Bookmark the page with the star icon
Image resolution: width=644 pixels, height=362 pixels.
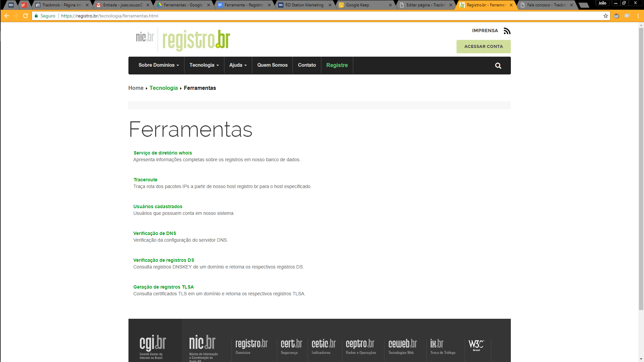click(x=605, y=16)
